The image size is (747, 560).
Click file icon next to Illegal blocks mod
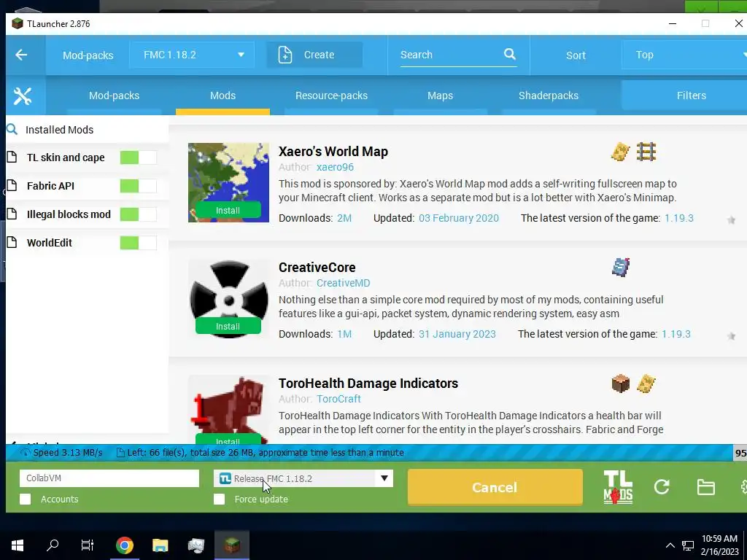(x=12, y=214)
